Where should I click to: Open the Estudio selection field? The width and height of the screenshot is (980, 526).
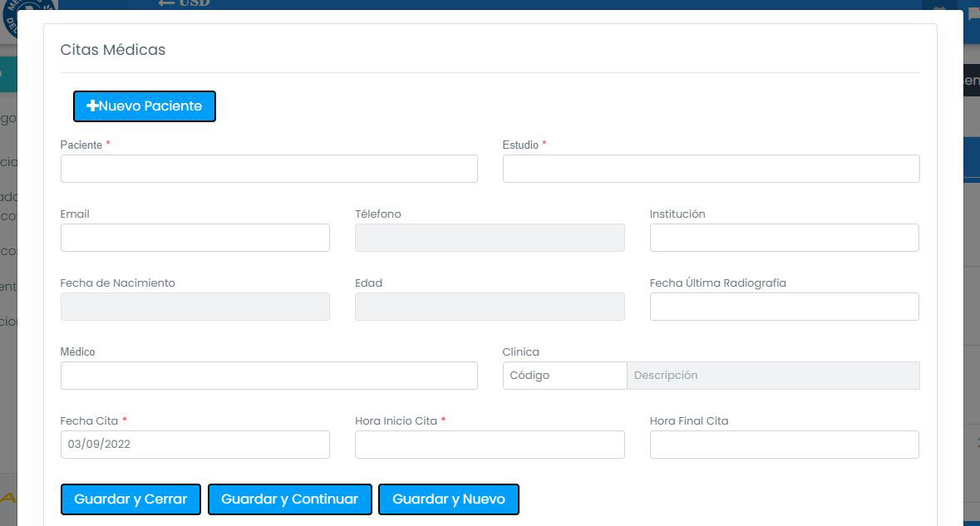click(x=711, y=169)
